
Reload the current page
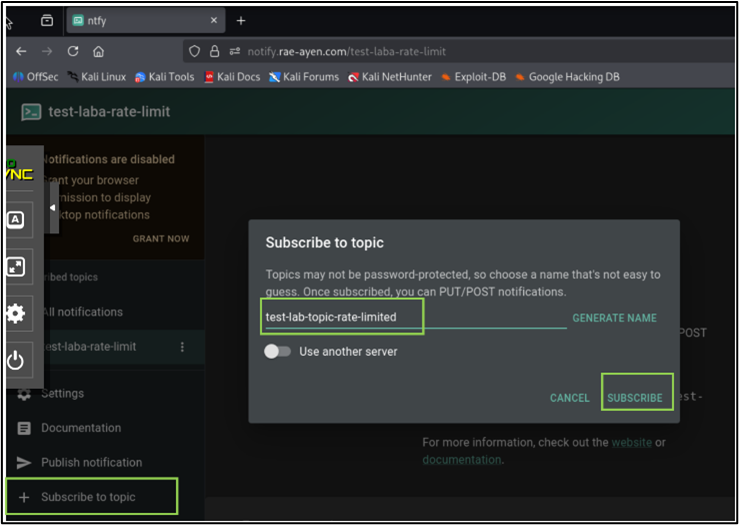73,51
